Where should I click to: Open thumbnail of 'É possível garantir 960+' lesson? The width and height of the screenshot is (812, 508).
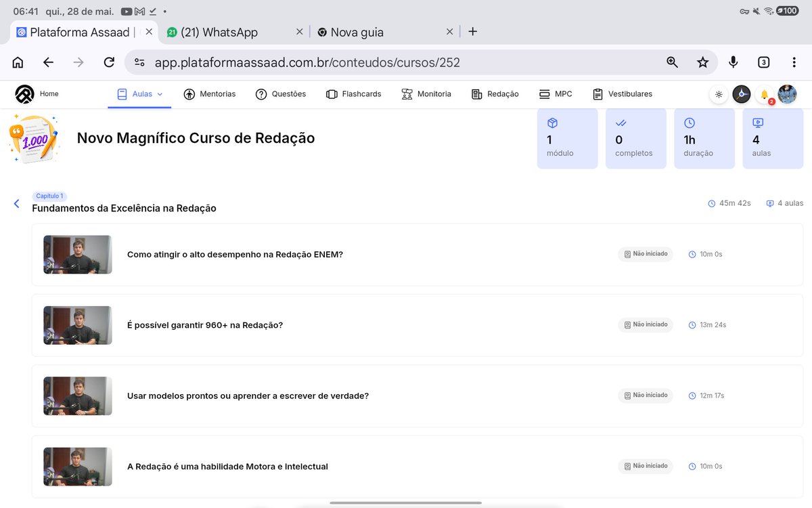pyautogui.click(x=78, y=325)
